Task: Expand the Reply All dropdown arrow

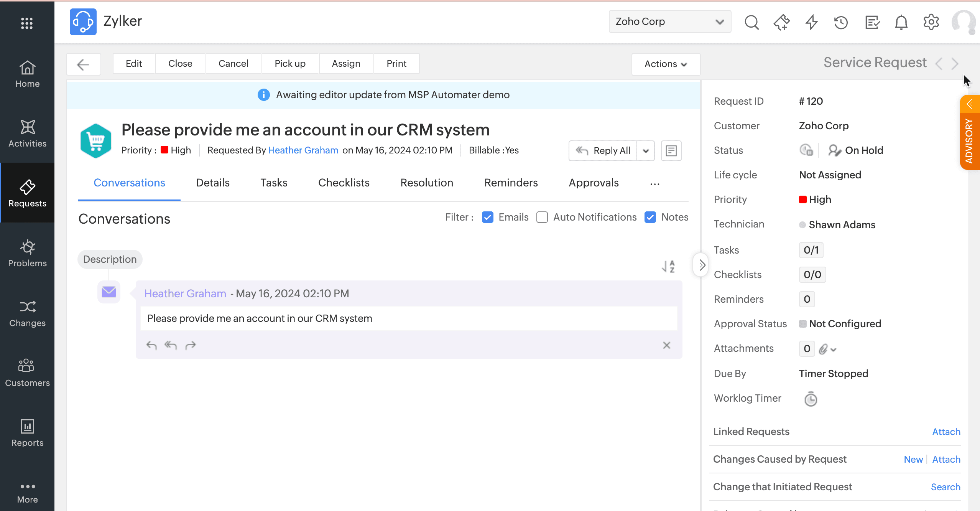Action: [646, 151]
